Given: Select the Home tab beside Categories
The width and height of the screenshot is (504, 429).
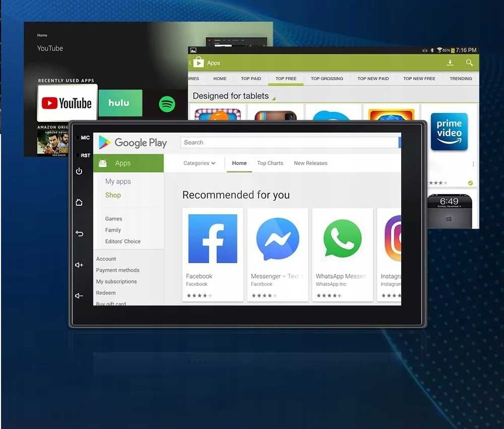Looking at the screenshot, I should tap(239, 163).
